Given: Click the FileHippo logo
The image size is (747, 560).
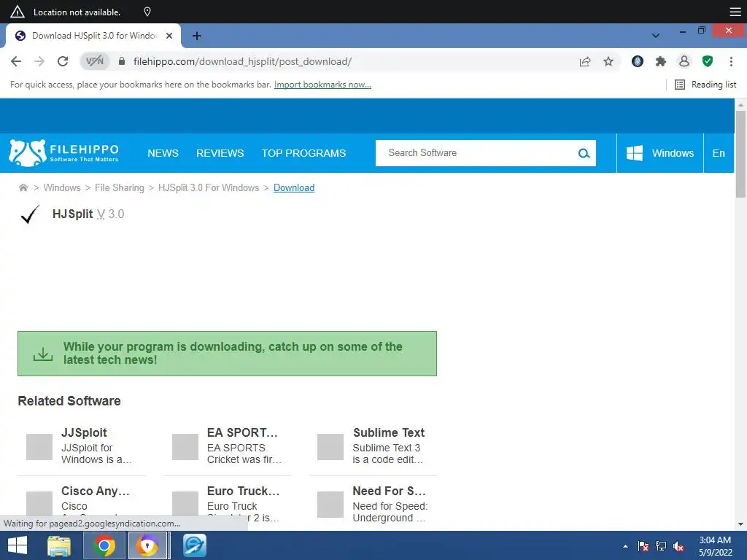Looking at the screenshot, I should coord(64,153).
